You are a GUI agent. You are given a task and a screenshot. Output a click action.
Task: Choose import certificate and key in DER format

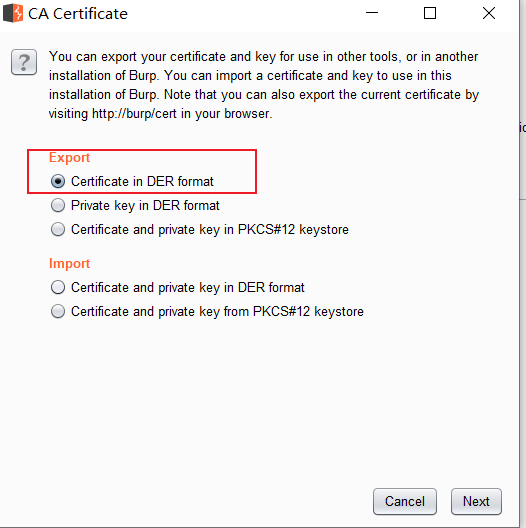tap(58, 287)
